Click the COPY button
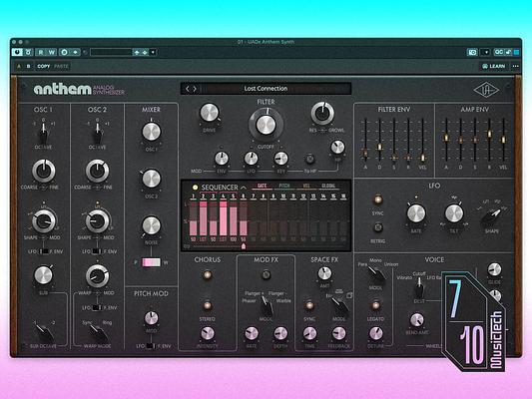Viewport: 532px width, 399px height. click(x=44, y=66)
